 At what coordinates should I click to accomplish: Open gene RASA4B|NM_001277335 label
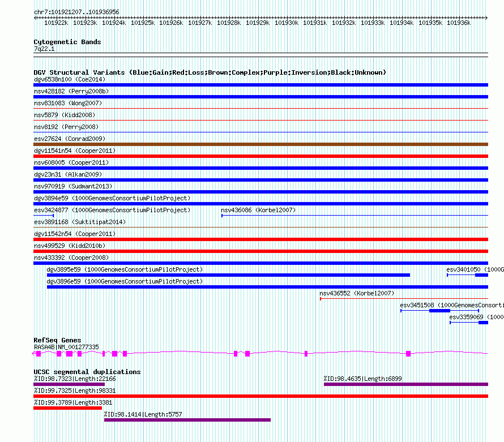click(x=66, y=347)
